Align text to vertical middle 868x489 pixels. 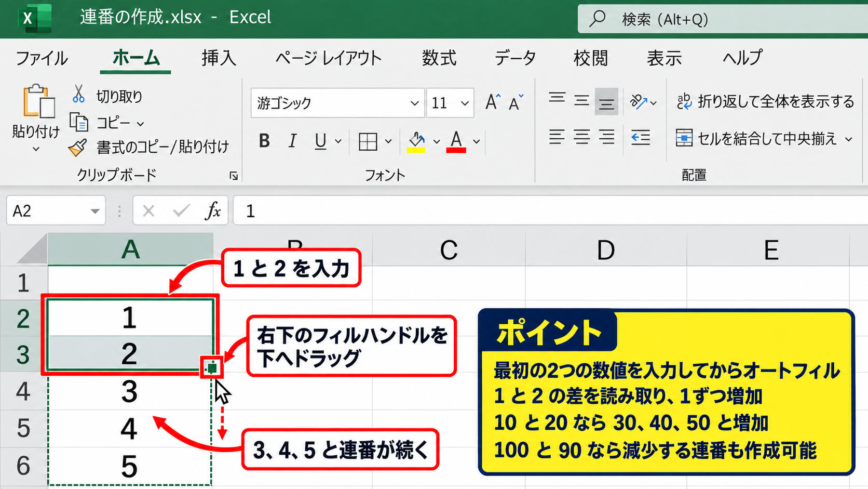click(581, 100)
